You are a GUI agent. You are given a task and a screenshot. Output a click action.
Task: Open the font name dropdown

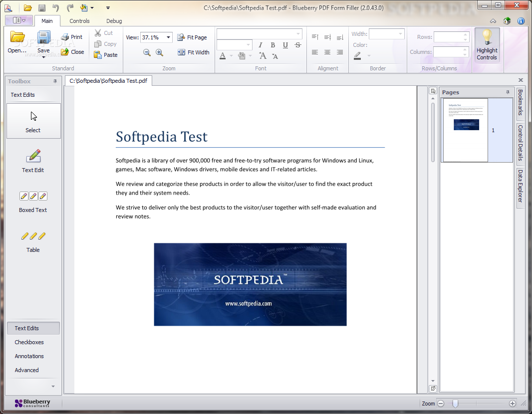point(298,33)
